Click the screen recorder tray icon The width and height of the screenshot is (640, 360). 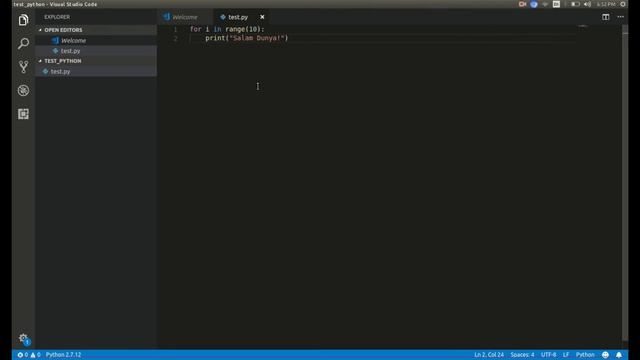[x=522, y=4]
